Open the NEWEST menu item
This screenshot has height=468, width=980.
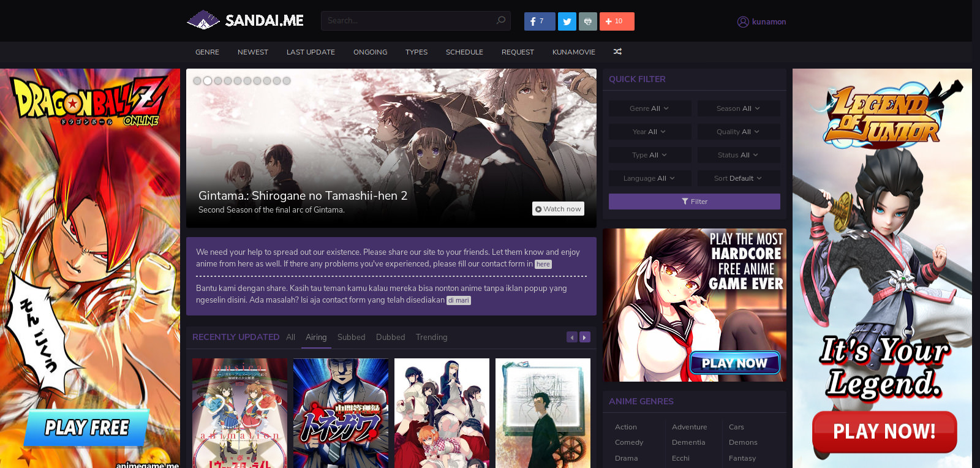coord(253,52)
